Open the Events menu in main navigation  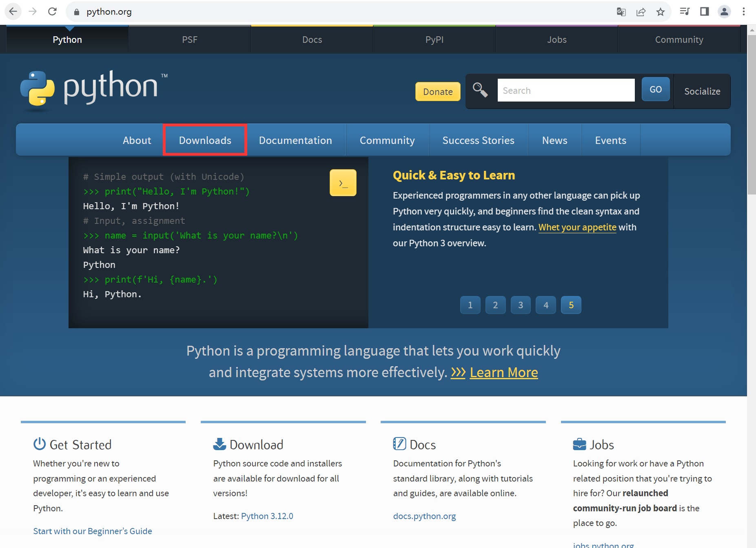[610, 140]
